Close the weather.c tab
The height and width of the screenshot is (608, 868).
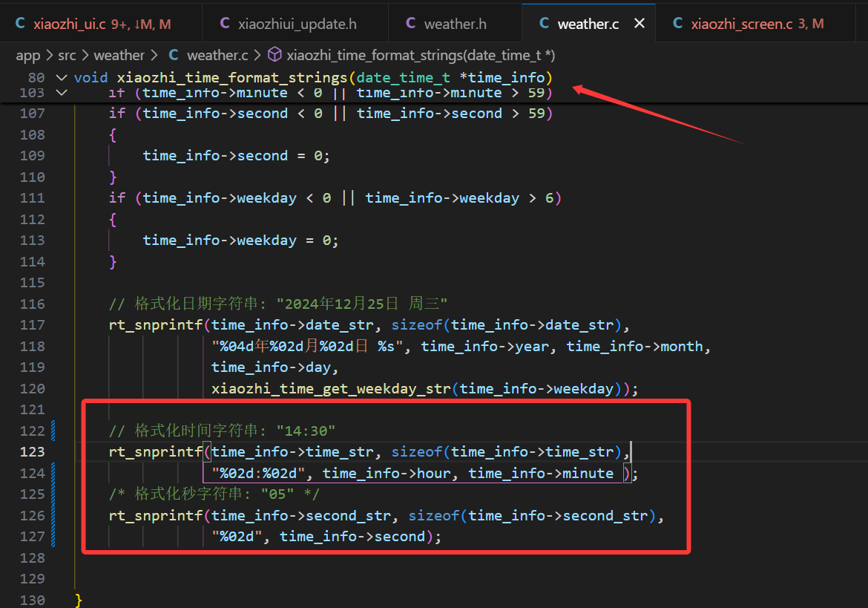(640, 23)
